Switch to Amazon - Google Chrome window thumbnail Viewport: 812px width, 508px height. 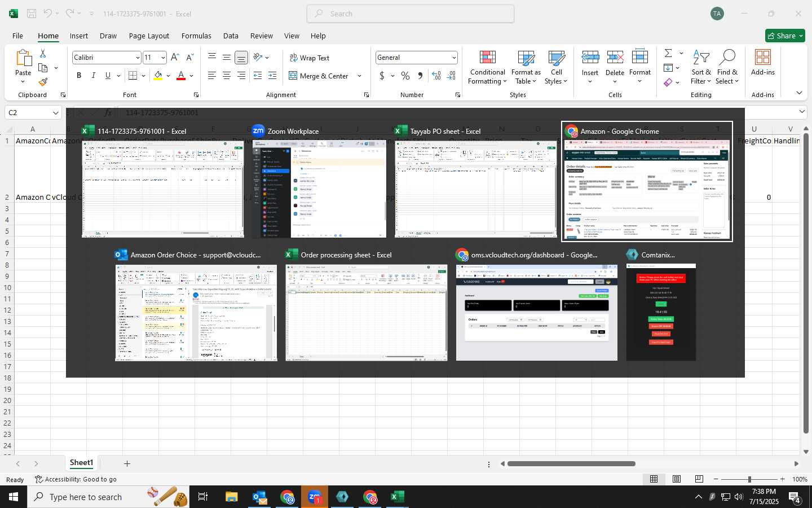tap(647, 181)
